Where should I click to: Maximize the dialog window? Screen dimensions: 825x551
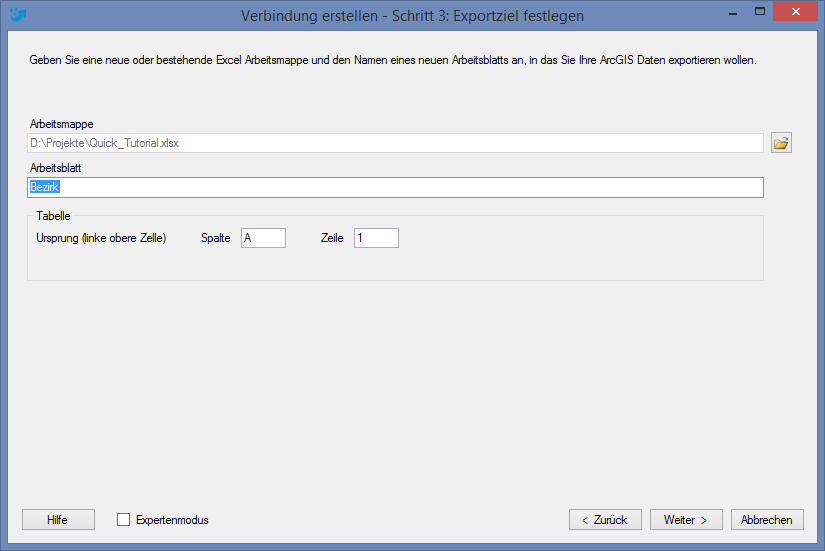point(760,12)
